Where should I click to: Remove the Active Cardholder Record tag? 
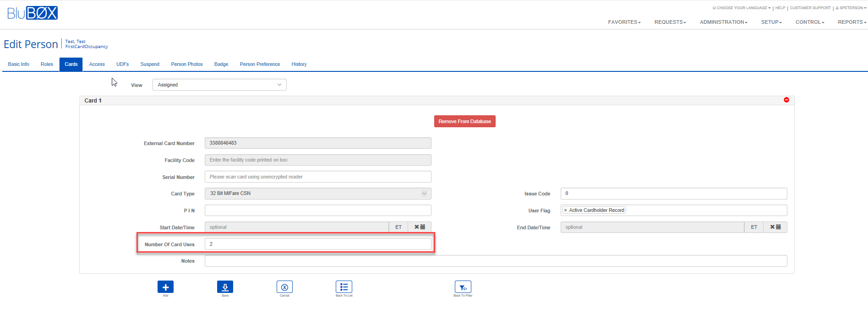(x=566, y=211)
